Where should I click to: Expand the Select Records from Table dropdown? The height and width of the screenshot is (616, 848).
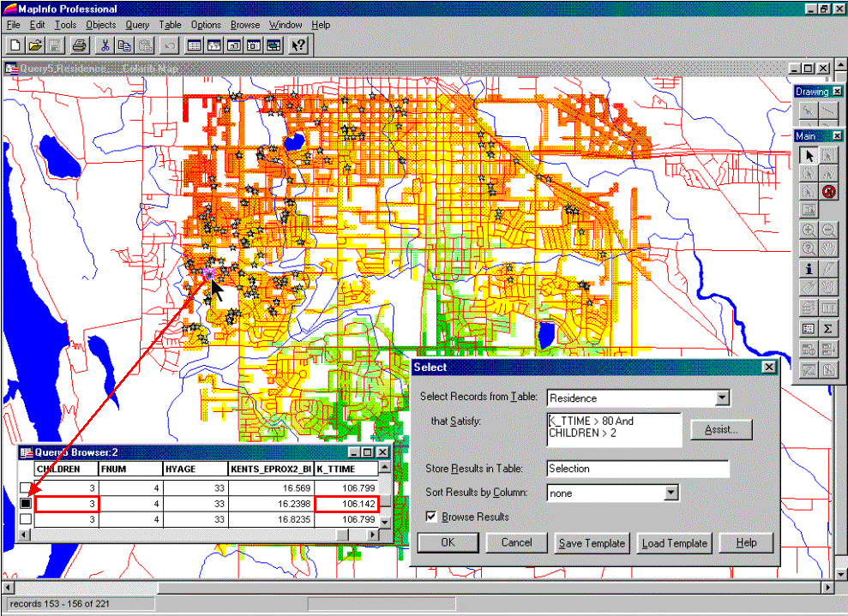[x=722, y=398]
